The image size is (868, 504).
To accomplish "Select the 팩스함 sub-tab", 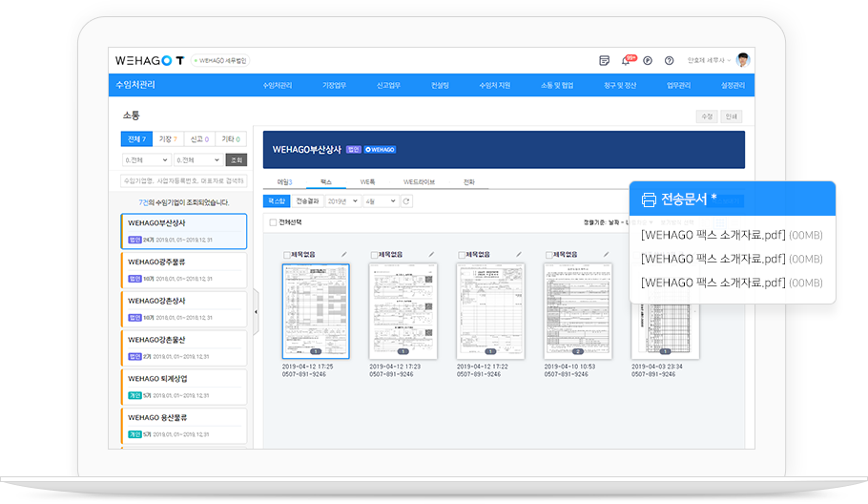I will click(277, 201).
